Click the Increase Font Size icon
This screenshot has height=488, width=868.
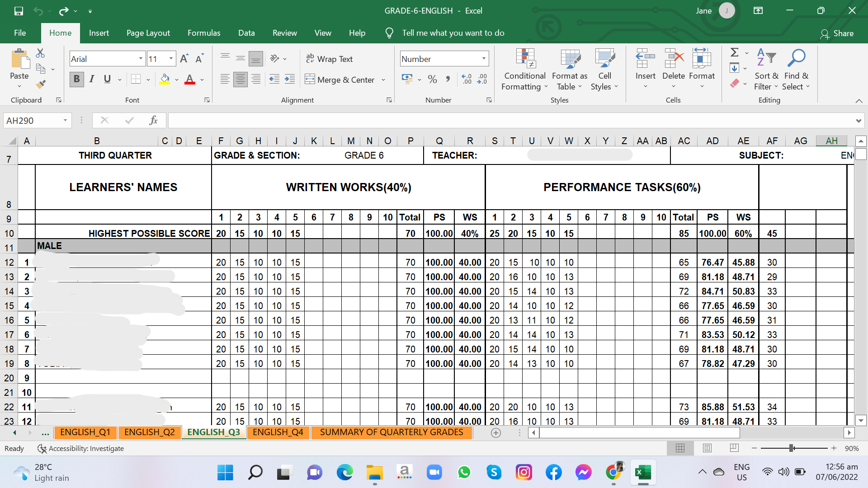click(184, 59)
